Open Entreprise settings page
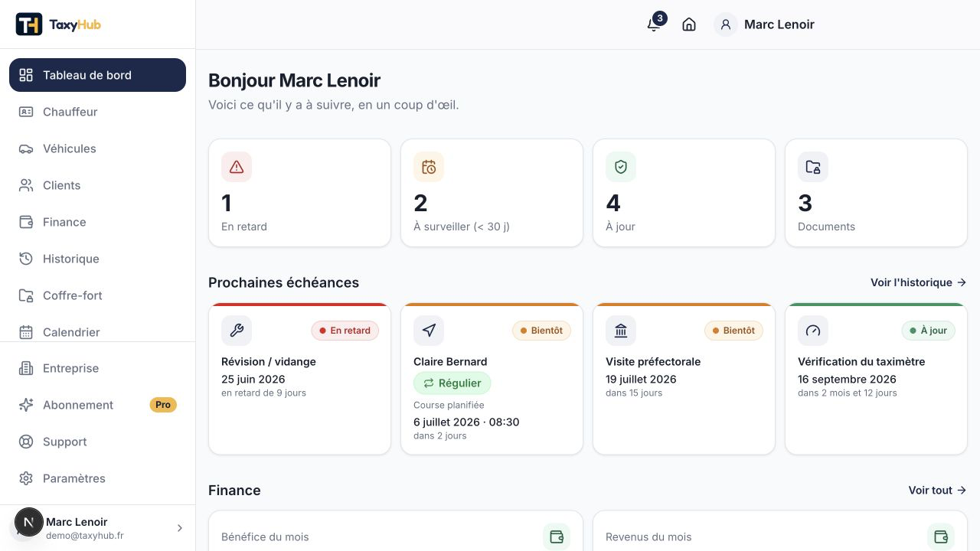This screenshot has height=551, width=980. point(97,368)
